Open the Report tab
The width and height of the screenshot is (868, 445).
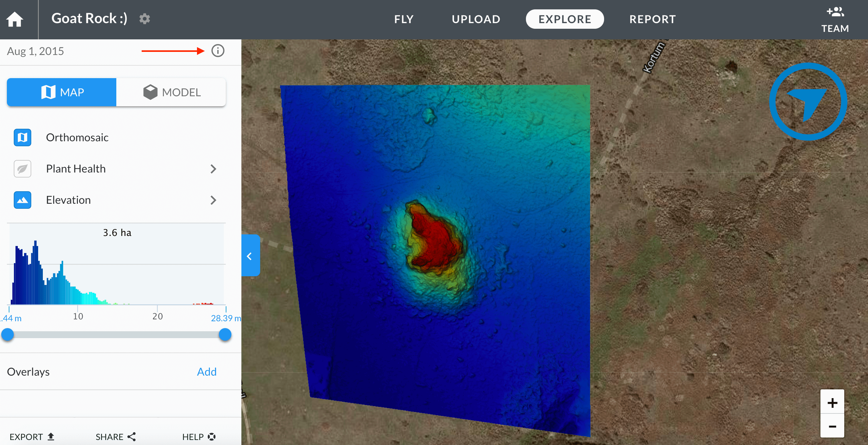(652, 19)
